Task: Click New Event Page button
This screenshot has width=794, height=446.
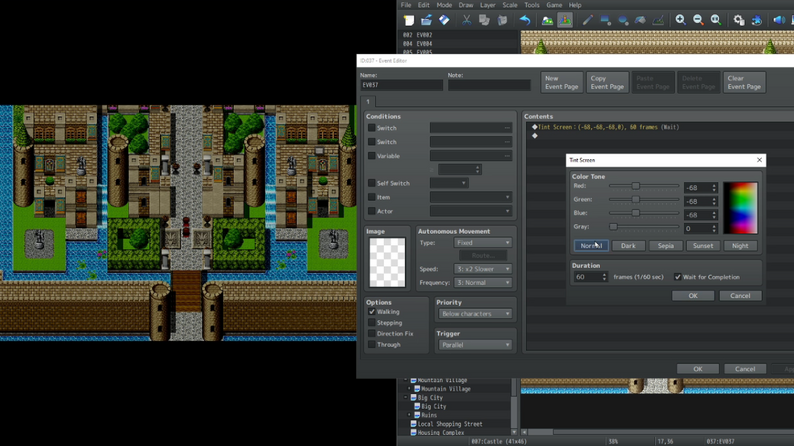Action: click(x=562, y=83)
